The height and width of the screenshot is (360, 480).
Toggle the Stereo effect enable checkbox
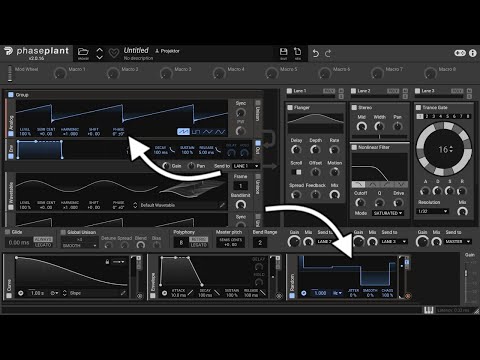point(354,107)
